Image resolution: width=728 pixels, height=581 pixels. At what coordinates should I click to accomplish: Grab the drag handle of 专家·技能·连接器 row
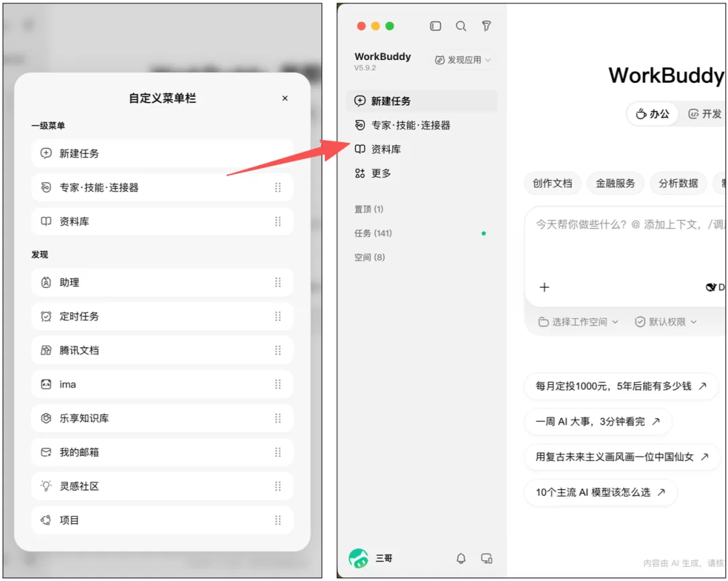[278, 187]
